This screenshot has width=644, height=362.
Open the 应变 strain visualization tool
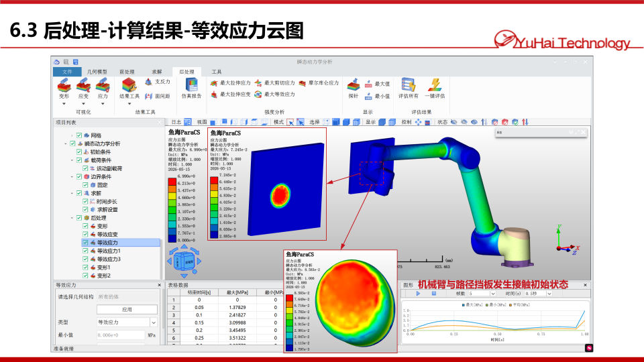pyautogui.click(x=83, y=88)
